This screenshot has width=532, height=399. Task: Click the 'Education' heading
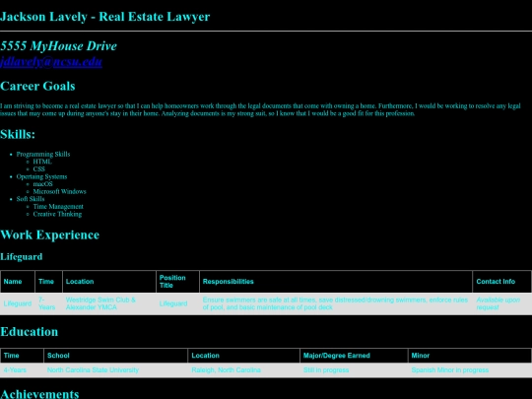[30, 332]
